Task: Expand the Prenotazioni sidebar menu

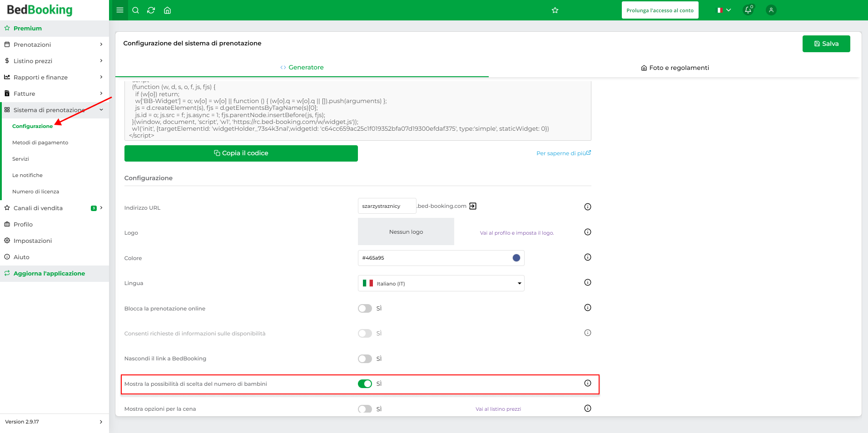Action: coord(55,44)
